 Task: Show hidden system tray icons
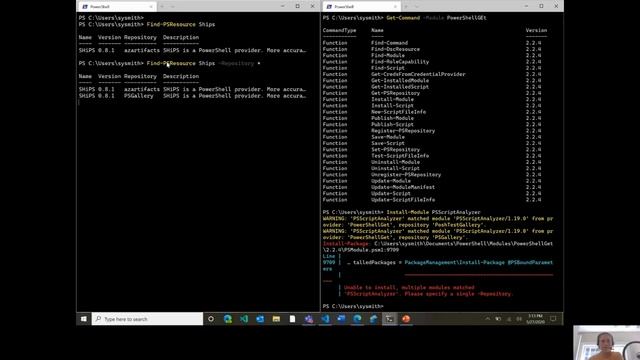tap(487, 319)
